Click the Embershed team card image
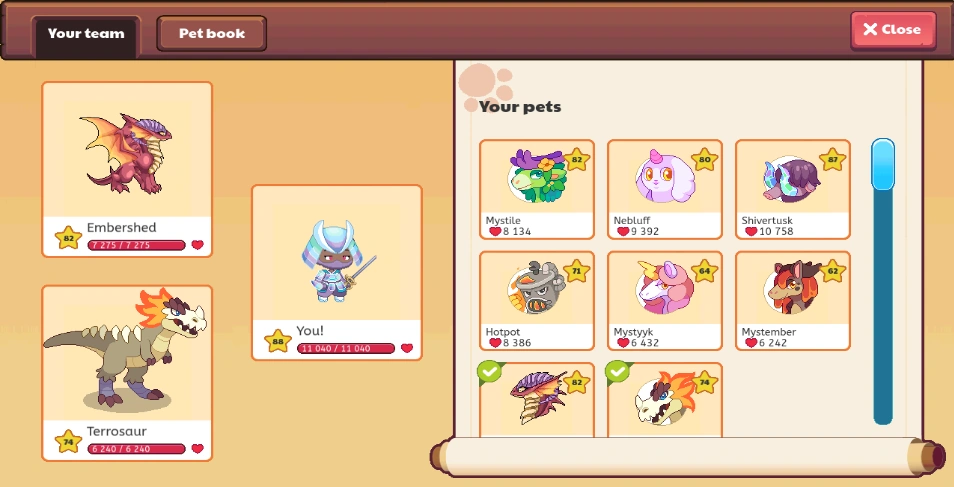This screenshot has height=487, width=954. [127, 152]
